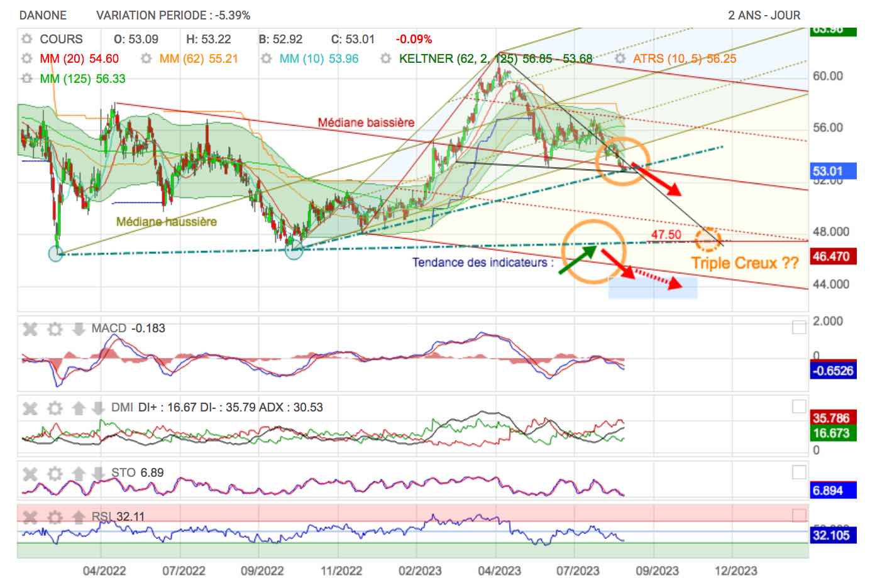
Task: Remove the RSI indicator panel
Action: coord(30,517)
